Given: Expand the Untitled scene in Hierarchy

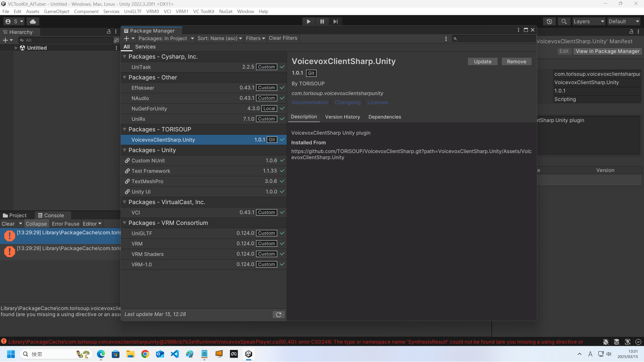Looking at the screenshot, I should pyautogui.click(x=16, y=48).
